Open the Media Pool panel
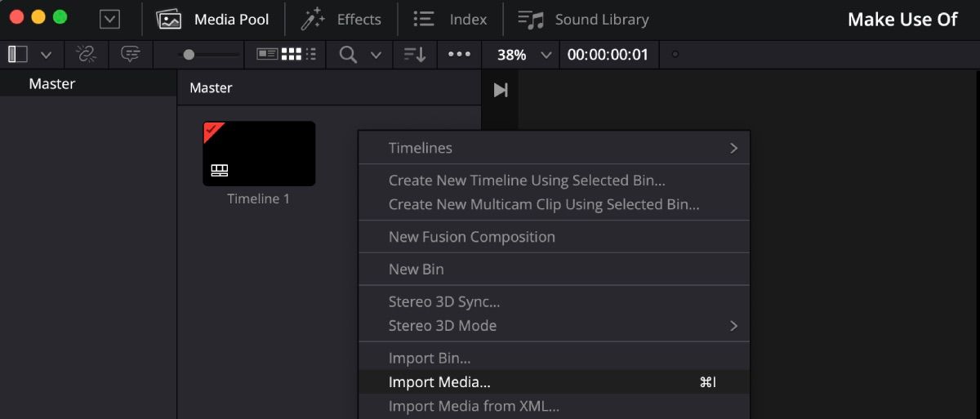Screen dimensions: 980x419 pos(213,20)
